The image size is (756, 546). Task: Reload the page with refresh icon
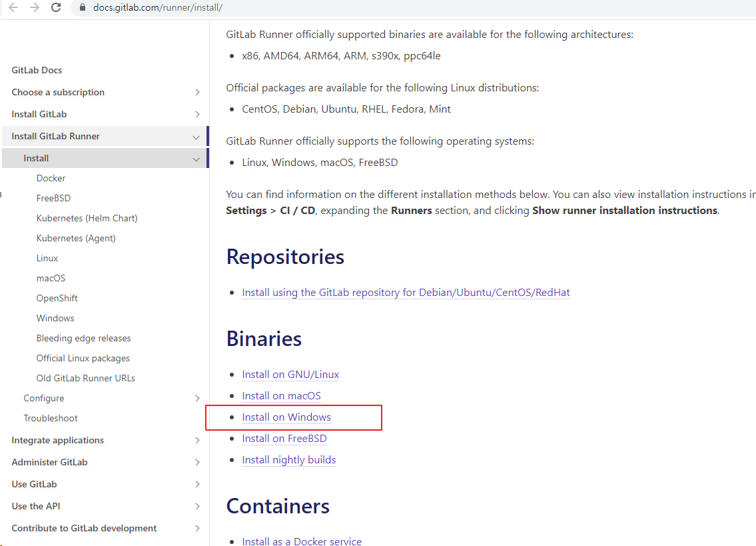[x=56, y=7]
